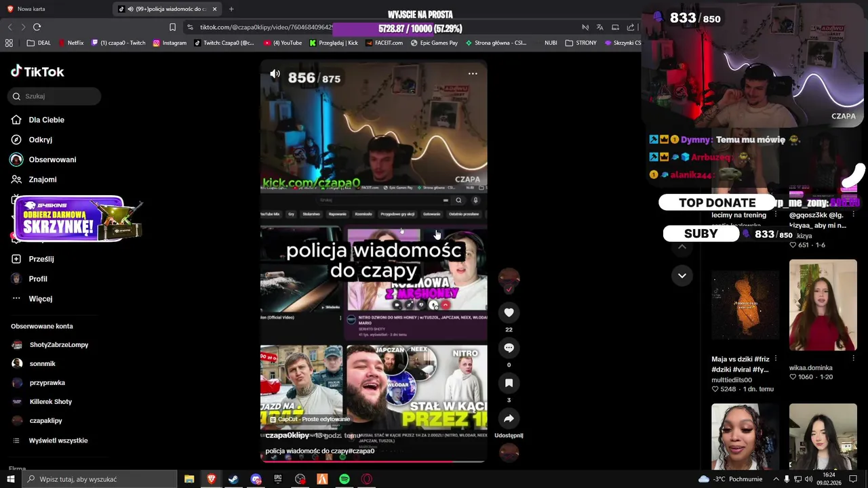Open followed account sonnmik
Screen dimensions: 868x488
pyautogui.click(x=42, y=364)
